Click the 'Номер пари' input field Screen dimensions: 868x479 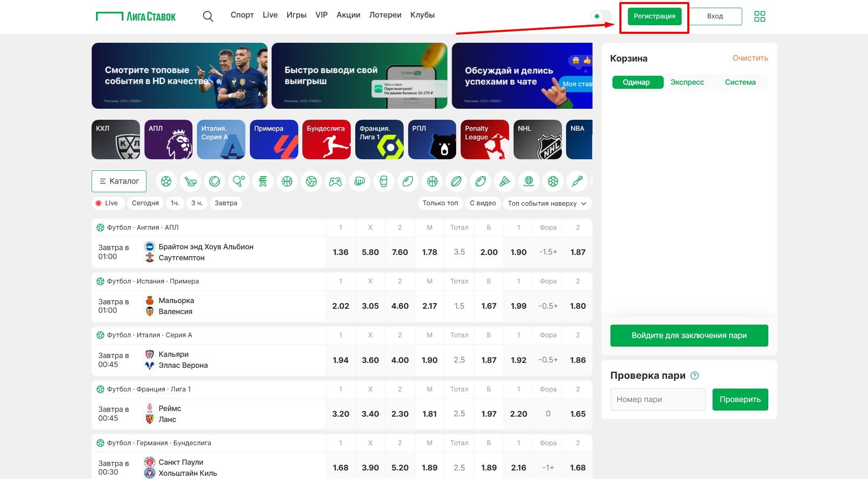point(658,400)
